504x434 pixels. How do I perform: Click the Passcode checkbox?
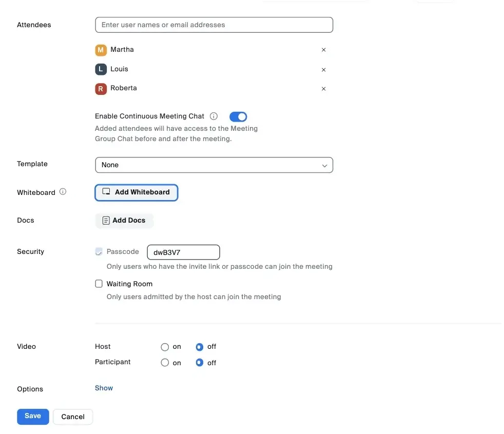[99, 252]
